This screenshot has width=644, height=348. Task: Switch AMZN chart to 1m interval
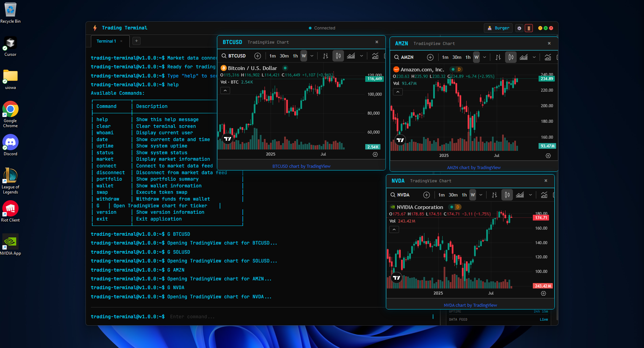pos(445,57)
